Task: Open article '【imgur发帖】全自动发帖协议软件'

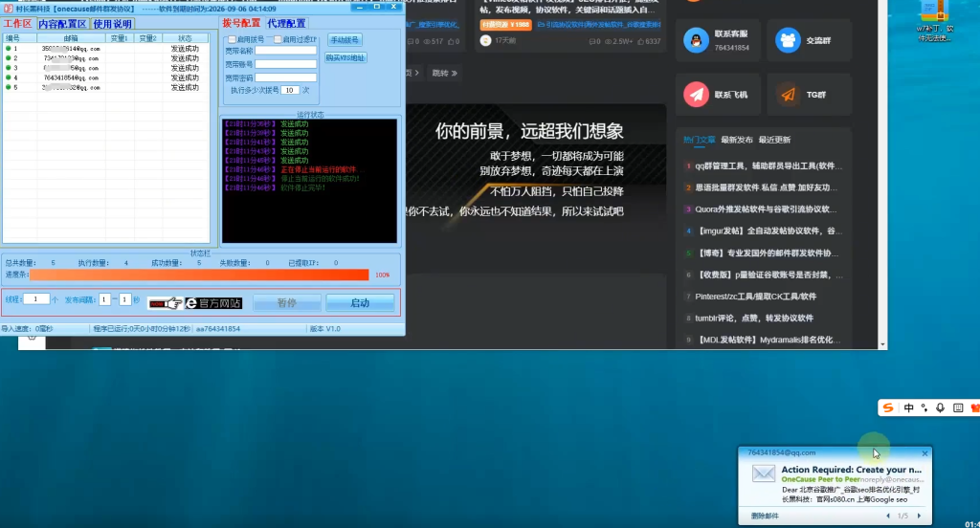Action: [x=768, y=231]
